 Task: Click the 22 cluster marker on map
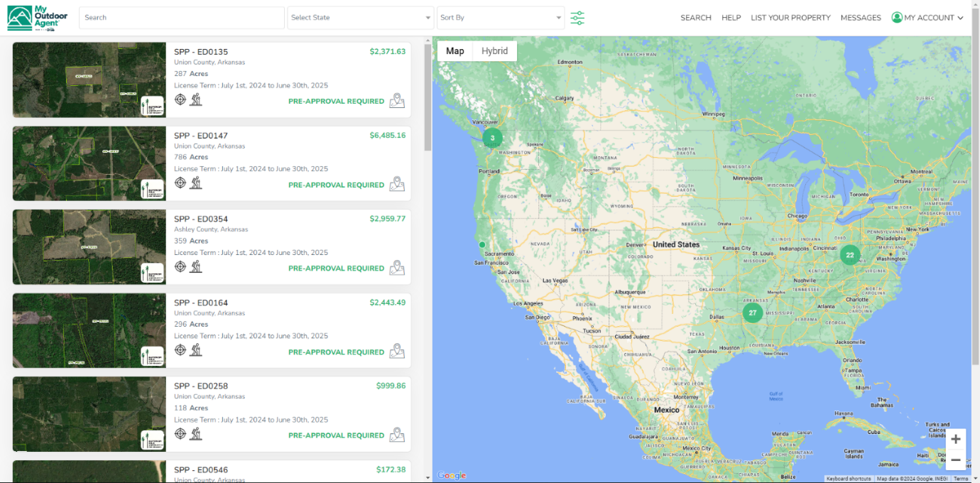849,255
